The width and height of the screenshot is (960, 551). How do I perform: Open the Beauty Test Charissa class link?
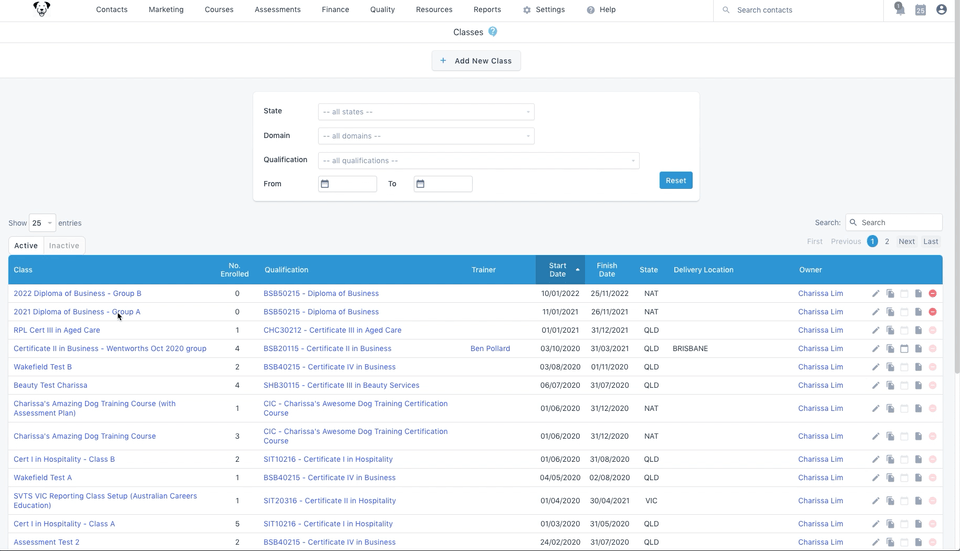click(x=50, y=385)
